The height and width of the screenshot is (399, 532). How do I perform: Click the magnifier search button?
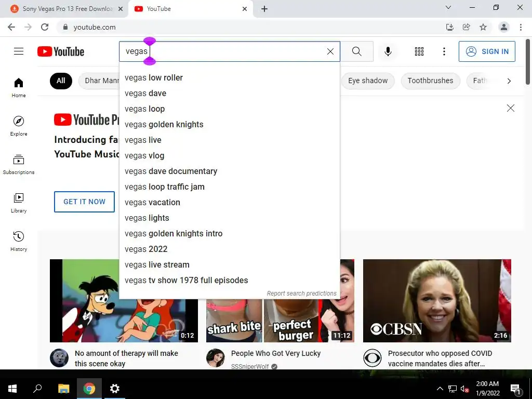[x=356, y=51]
